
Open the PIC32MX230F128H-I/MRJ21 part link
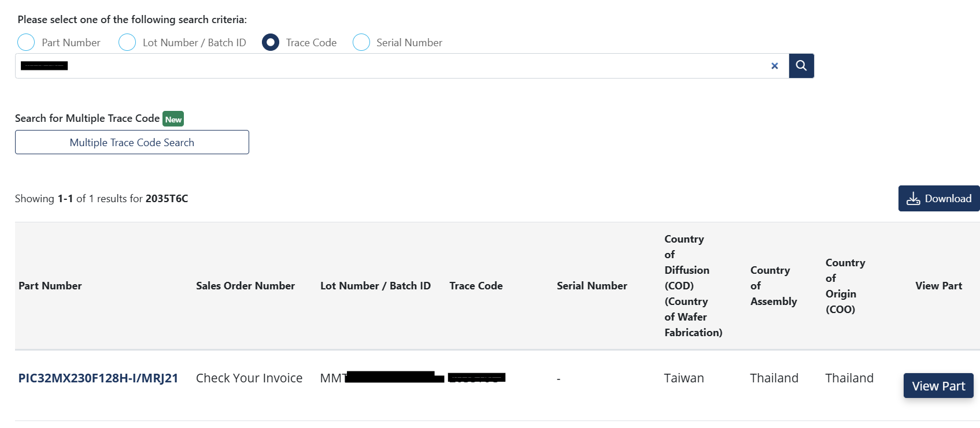coord(98,378)
